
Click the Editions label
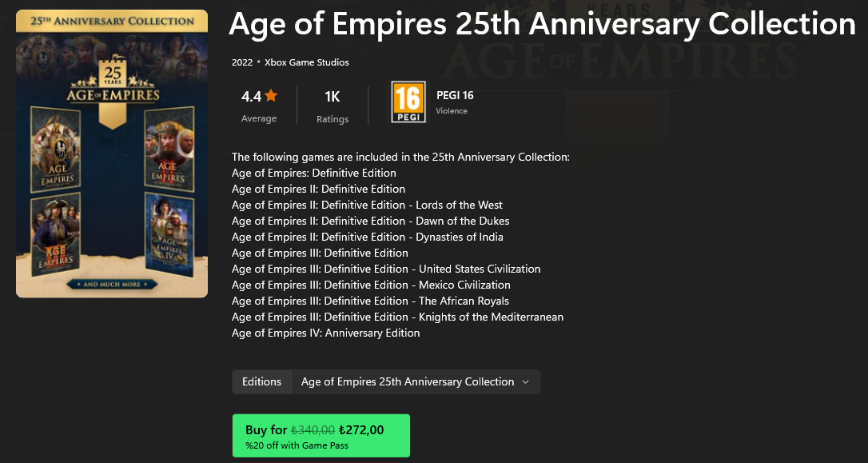click(x=261, y=382)
